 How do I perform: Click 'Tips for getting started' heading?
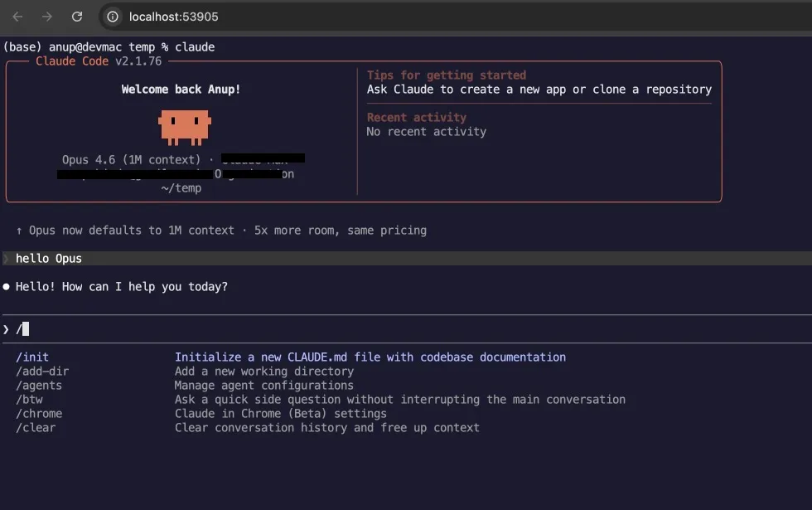tap(447, 75)
